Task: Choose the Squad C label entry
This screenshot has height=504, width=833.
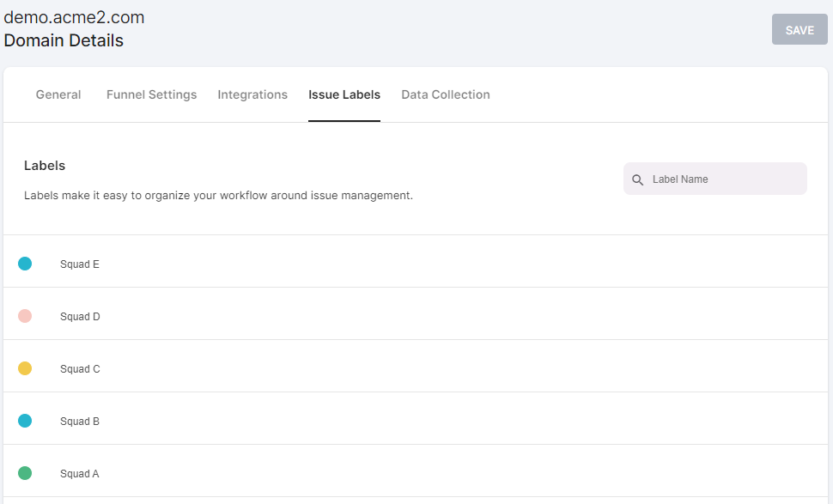Action: (416, 366)
